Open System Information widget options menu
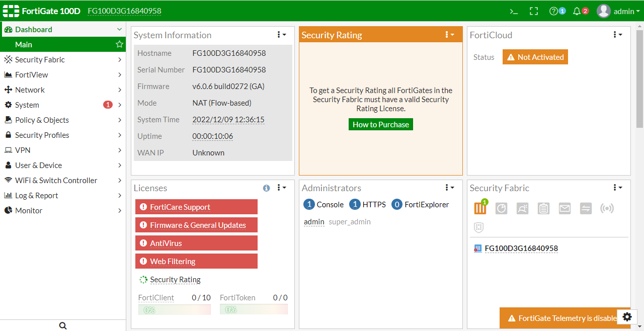This screenshot has height=331, width=644. click(x=281, y=35)
